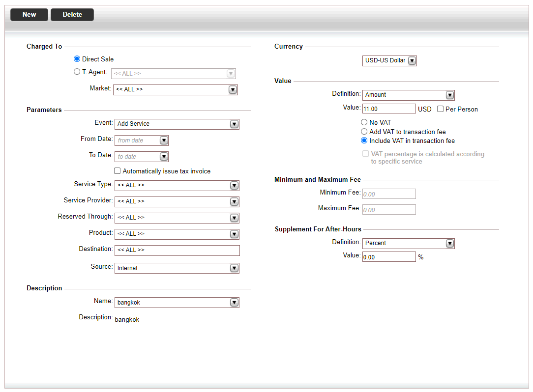Image resolution: width=533 pixels, height=392 pixels.
Task: Select Include VAT in transaction fee
Action: 364,140
